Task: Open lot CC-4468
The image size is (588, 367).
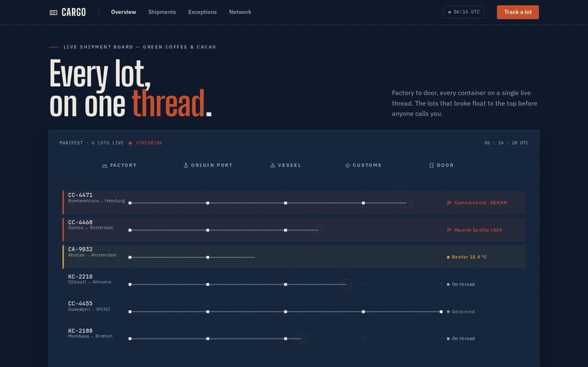Action: point(293,229)
